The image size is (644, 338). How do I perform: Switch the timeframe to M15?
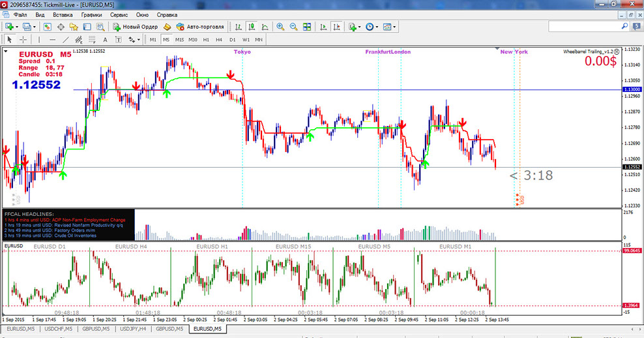tap(179, 40)
